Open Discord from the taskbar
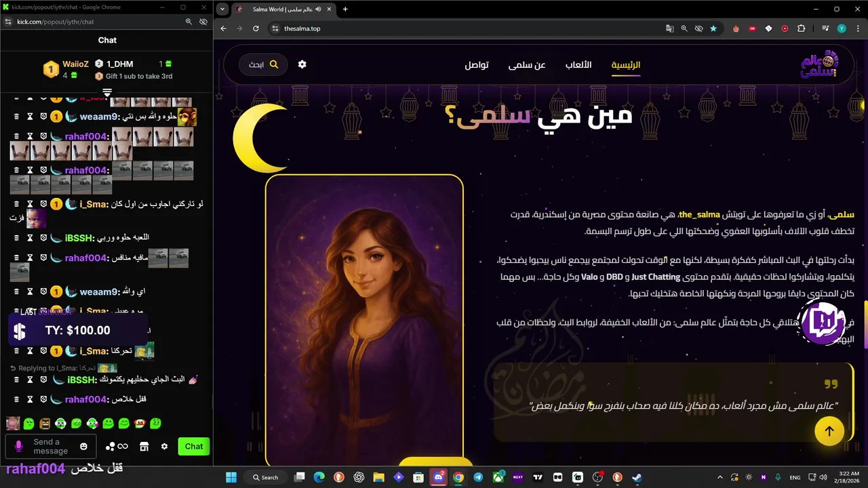868x488 pixels. [x=438, y=477]
